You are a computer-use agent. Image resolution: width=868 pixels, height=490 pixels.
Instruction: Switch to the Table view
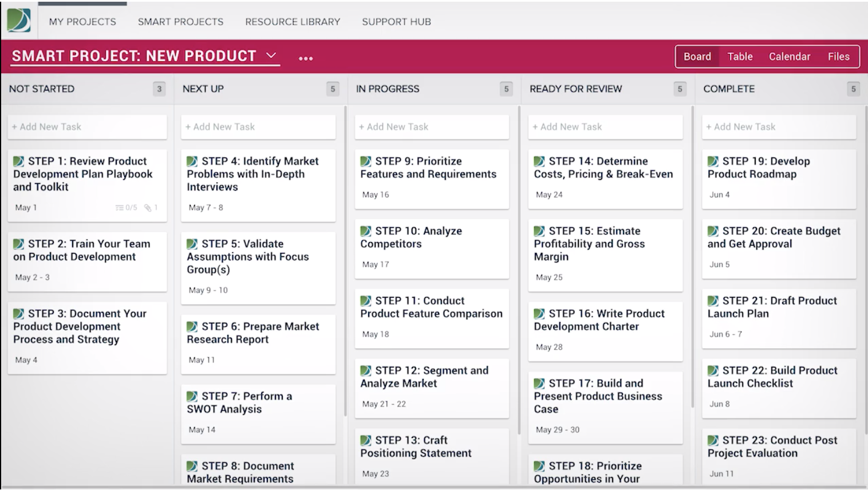(740, 57)
